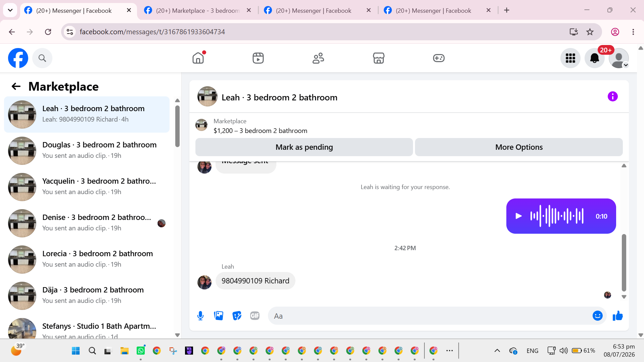
Task: Click Leah's avatar next to phone message
Action: pos(204,282)
